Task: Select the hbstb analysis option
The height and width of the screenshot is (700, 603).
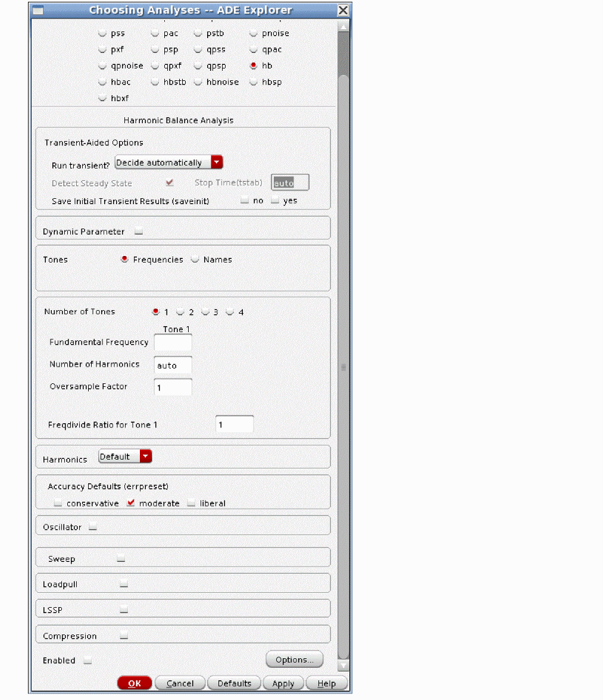Action: (x=155, y=82)
